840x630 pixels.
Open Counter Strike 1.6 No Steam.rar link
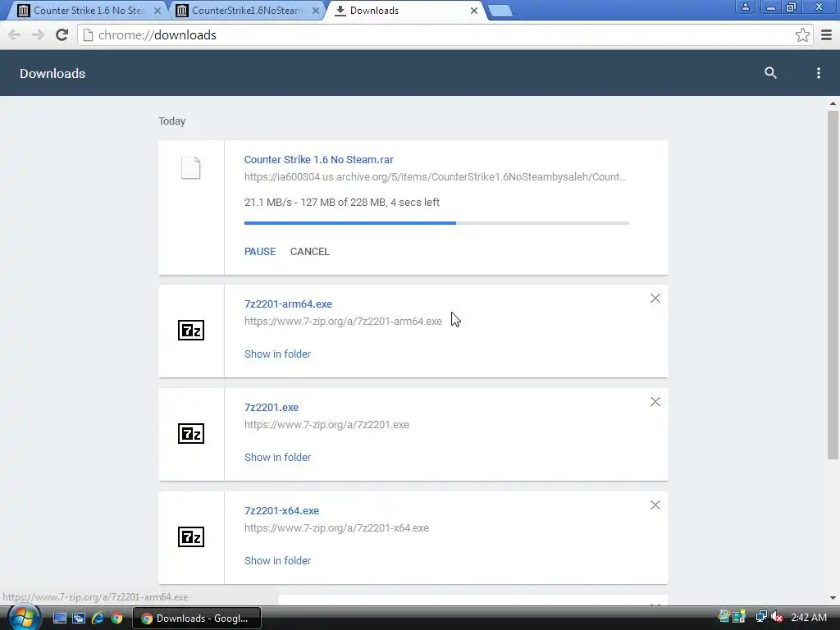pos(319,160)
